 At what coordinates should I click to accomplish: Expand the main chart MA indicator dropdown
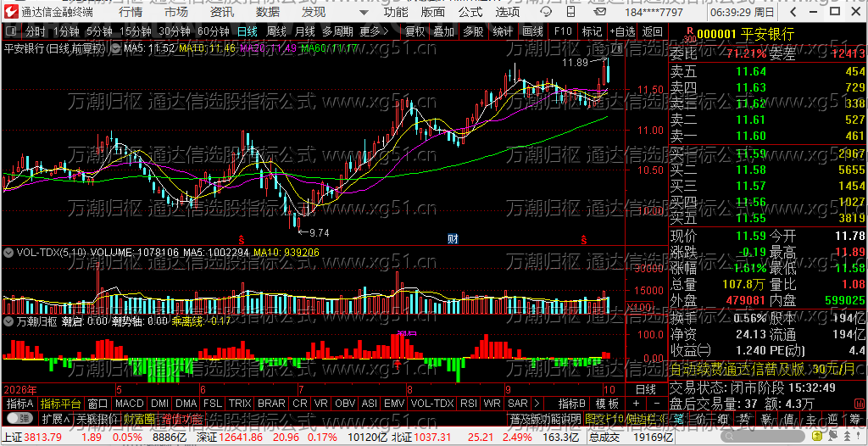point(115,48)
